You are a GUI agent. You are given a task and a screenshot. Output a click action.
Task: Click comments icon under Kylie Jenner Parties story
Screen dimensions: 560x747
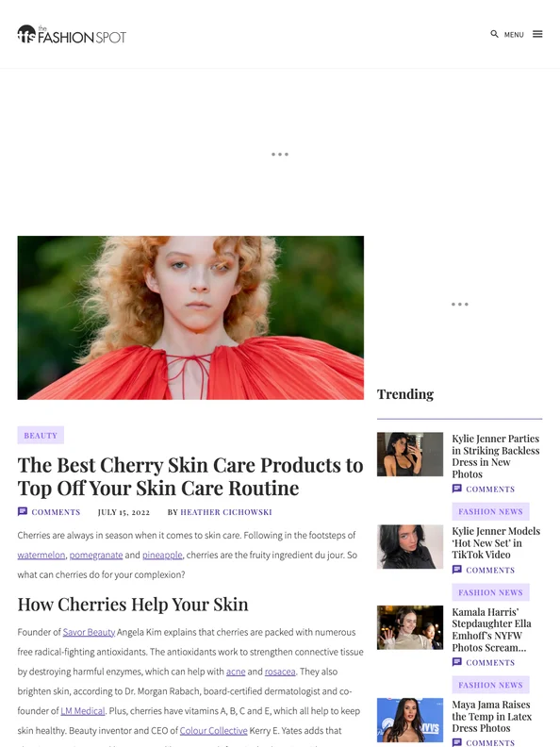(x=456, y=489)
